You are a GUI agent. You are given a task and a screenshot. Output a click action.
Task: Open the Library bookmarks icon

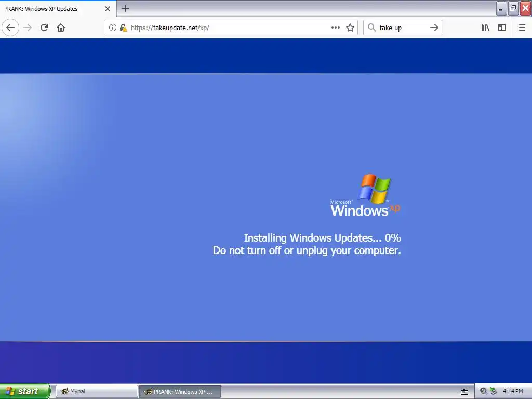pos(485,28)
